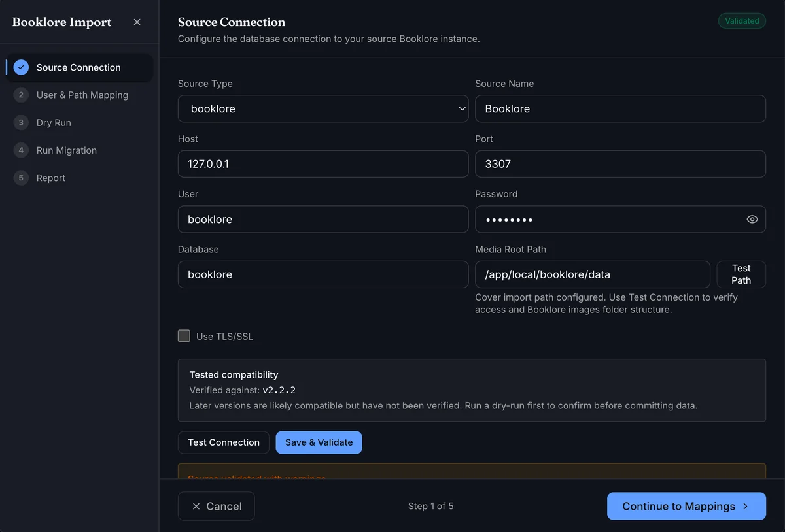This screenshot has height=532, width=785.
Task: Show the password with eye icon
Action: pos(752,220)
